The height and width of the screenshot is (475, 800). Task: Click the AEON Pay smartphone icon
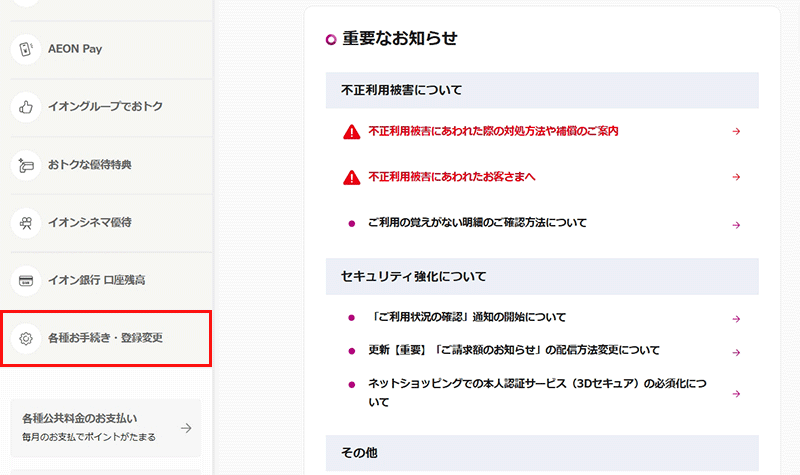click(x=25, y=48)
